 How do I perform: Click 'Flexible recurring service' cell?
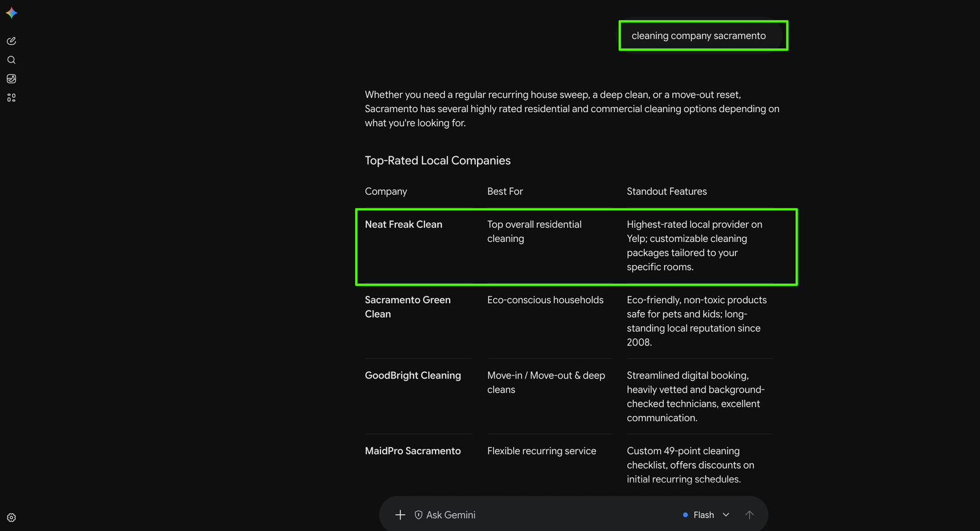tap(542, 451)
